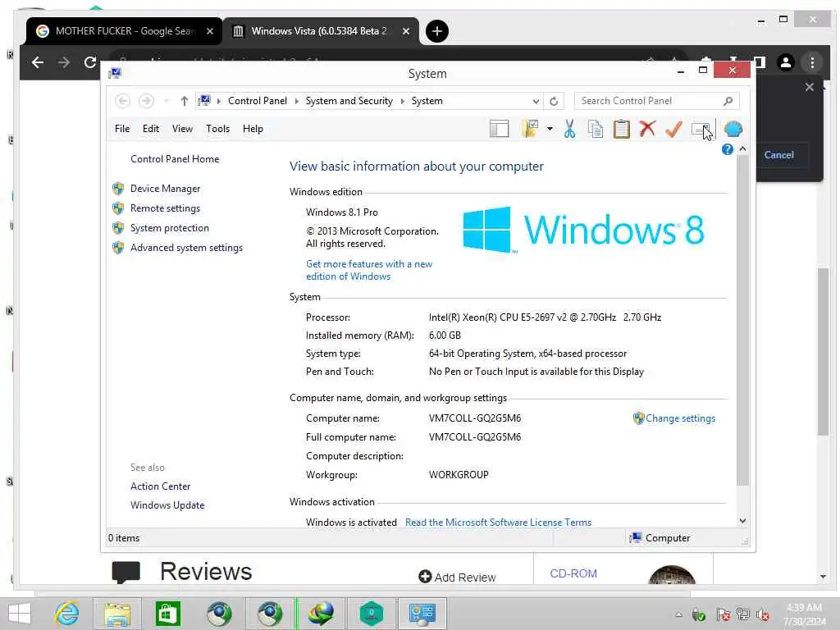
Task: Open Control Panel Home link
Action: click(x=175, y=159)
